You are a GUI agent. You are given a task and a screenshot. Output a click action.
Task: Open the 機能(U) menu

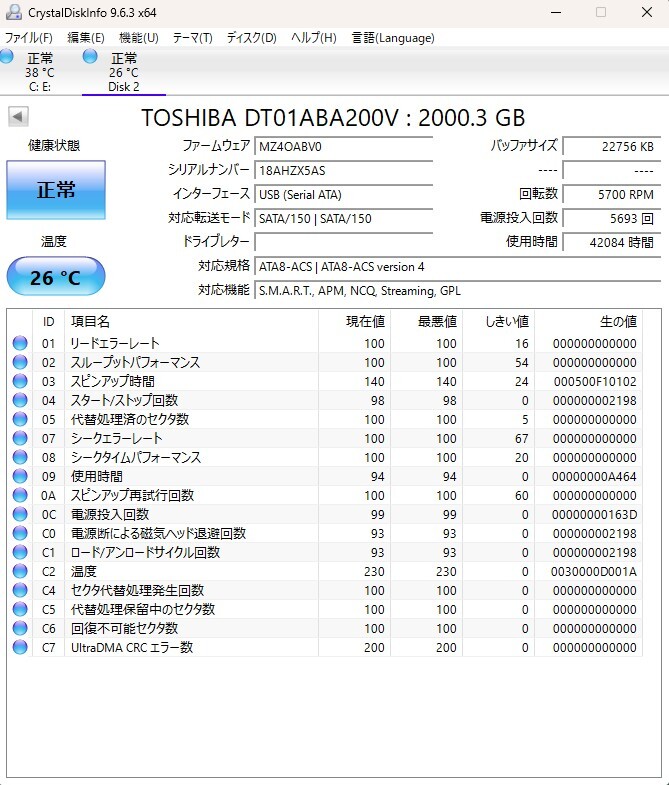[139, 38]
